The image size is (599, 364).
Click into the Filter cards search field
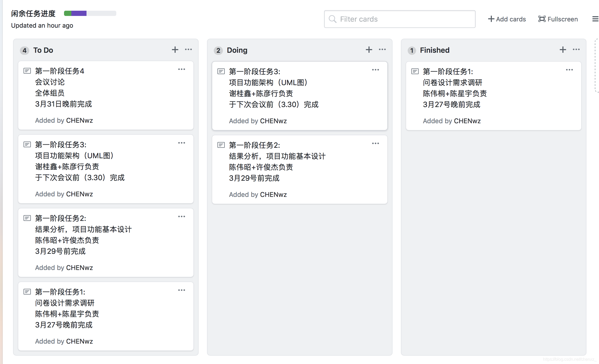(400, 19)
